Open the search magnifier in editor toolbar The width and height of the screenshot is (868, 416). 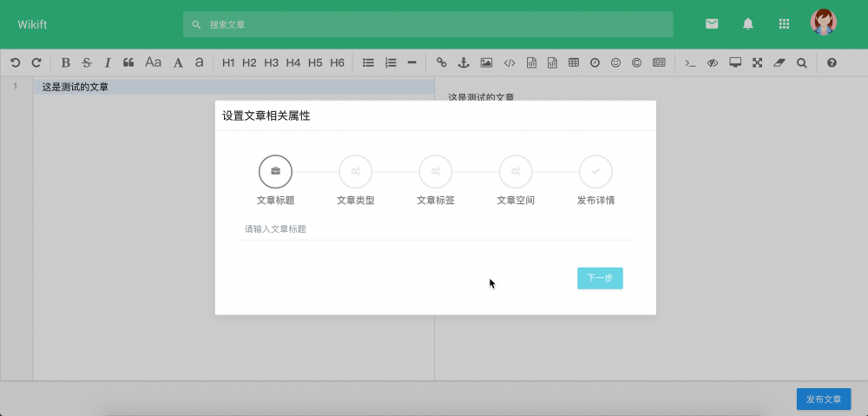tap(801, 63)
